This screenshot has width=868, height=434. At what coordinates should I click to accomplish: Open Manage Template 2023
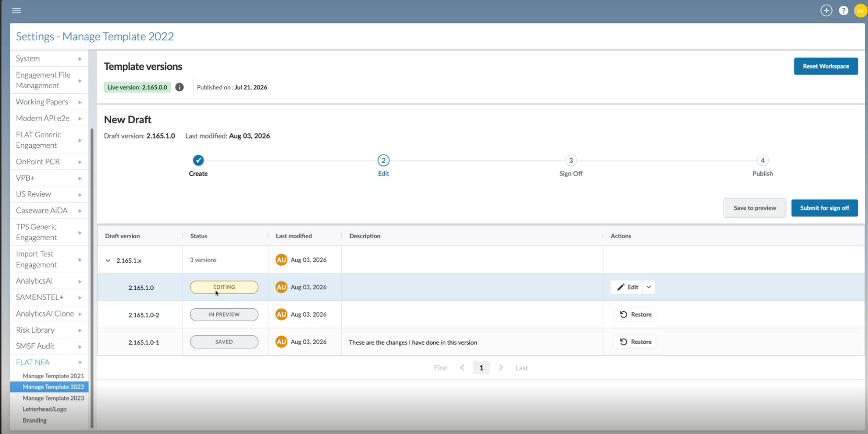tap(53, 398)
